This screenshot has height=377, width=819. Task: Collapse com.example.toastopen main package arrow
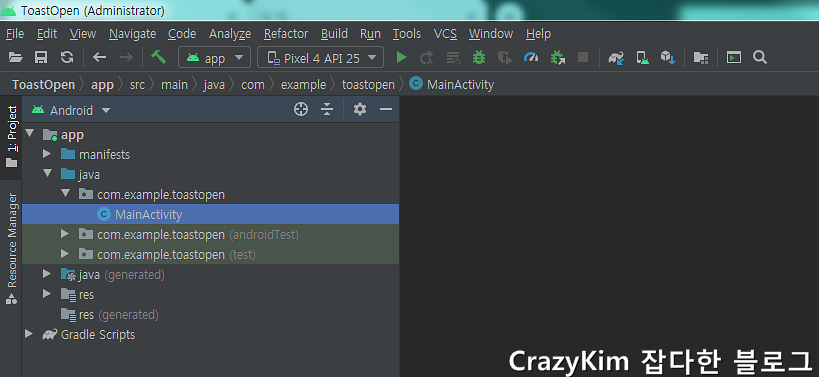(65, 194)
